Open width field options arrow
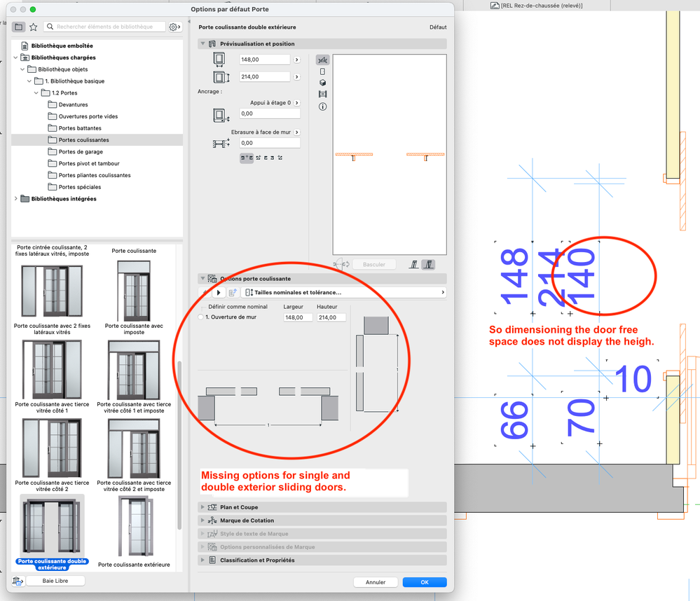Screen dimensions: 700x601 click(297, 60)
